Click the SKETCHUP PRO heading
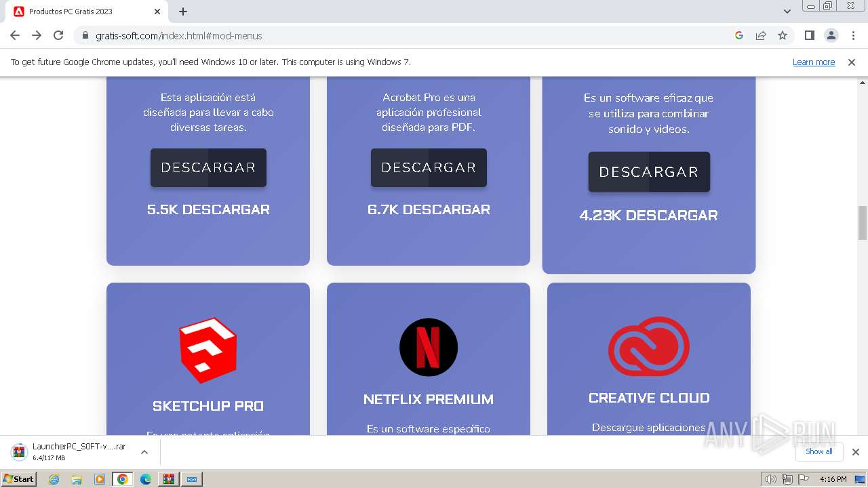Screen dimensions: 868x488 [208, 406]
